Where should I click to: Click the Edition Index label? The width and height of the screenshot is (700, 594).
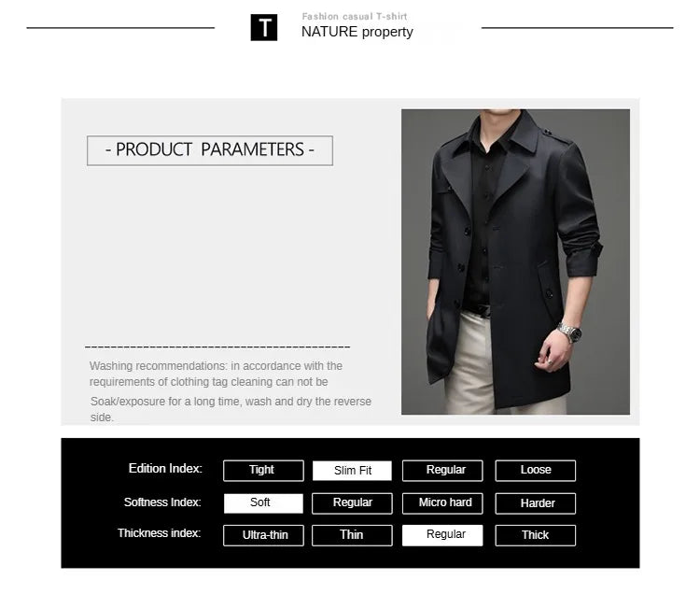164,469
